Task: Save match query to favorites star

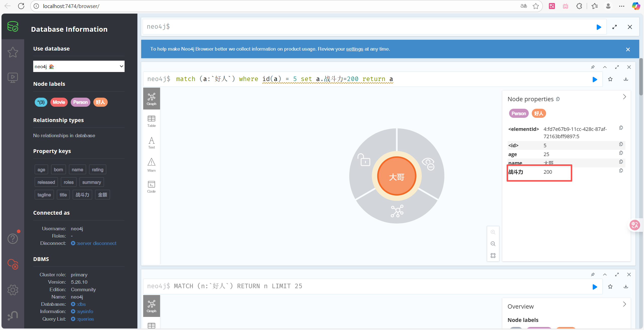Action: (610, 79)
